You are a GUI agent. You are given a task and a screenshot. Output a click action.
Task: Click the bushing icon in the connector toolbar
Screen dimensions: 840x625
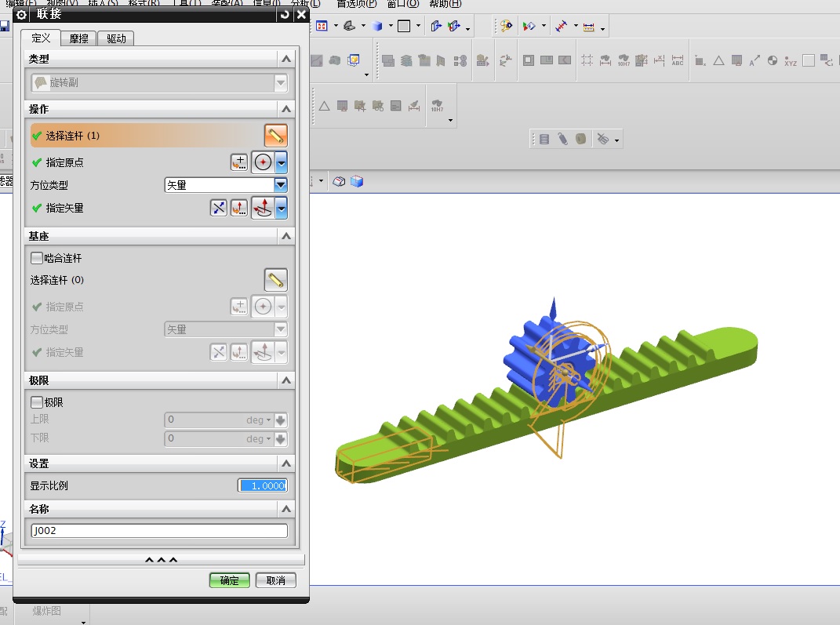click(x=580, y=140)
